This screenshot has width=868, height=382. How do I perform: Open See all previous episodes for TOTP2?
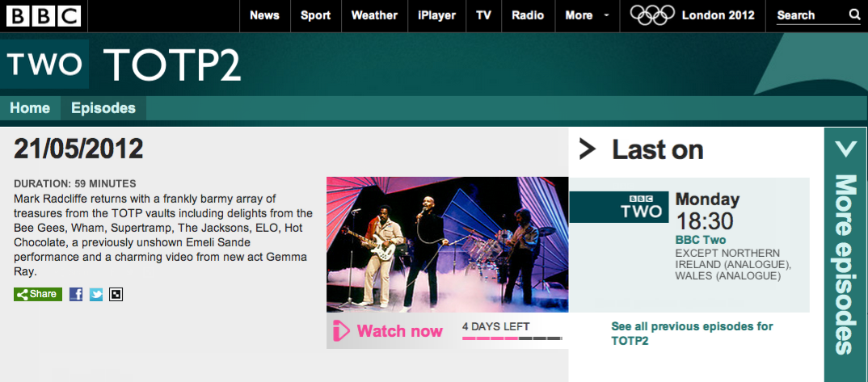(x=692, y=334)
